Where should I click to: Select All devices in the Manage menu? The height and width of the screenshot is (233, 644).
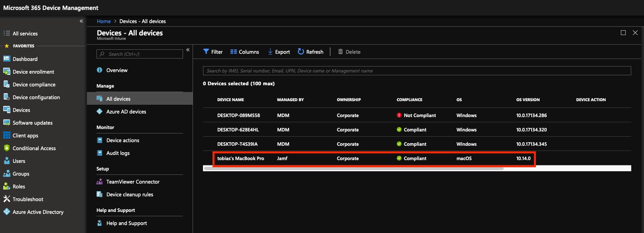[140, 99]
